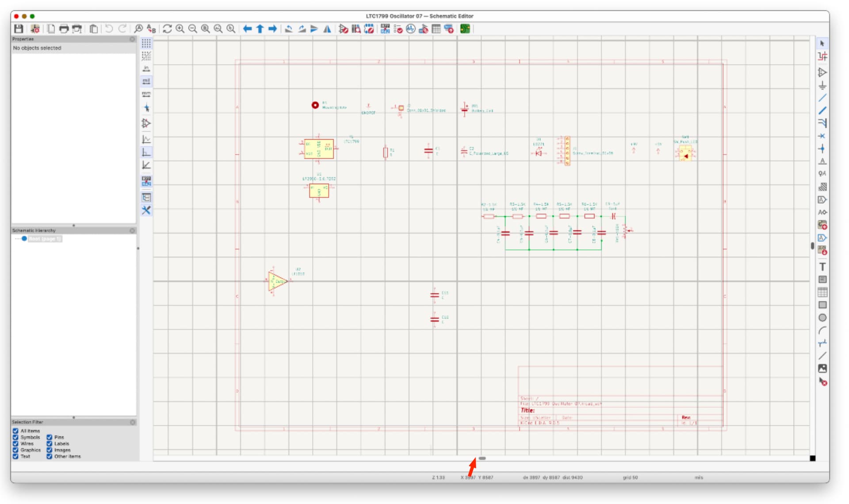849x504 pixels.
Task: Refresh the schematic view
Action: [167, 29]
